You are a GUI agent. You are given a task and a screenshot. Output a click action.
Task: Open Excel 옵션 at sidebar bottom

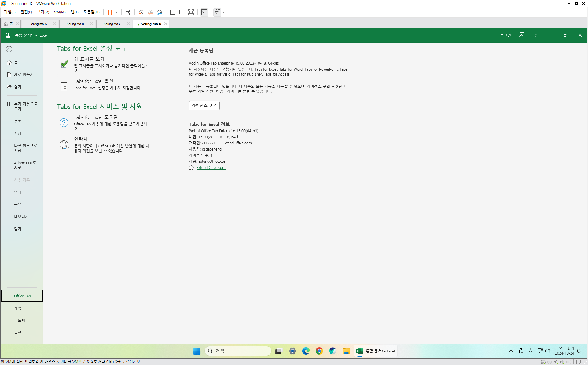point(22,333)
